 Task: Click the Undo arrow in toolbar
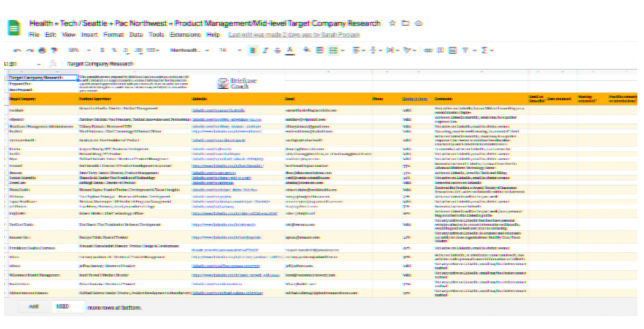pyautogui.click(x=17, y=51)
